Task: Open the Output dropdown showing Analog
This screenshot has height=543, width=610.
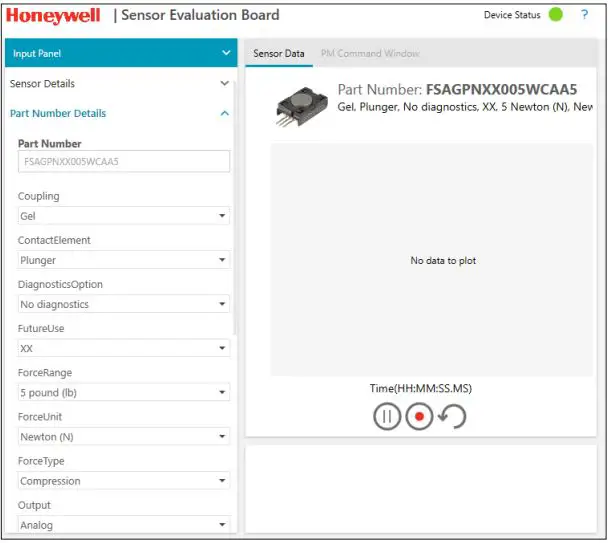Action: click(x=124, y=525)
